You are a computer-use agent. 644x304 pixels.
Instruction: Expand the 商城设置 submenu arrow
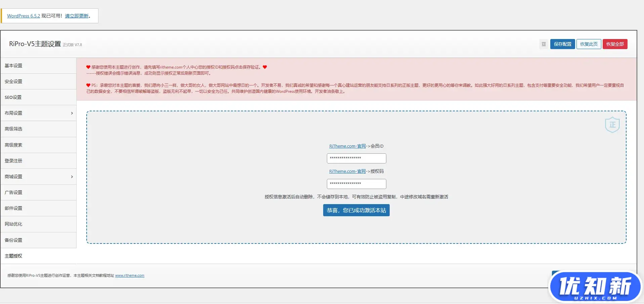72,177
